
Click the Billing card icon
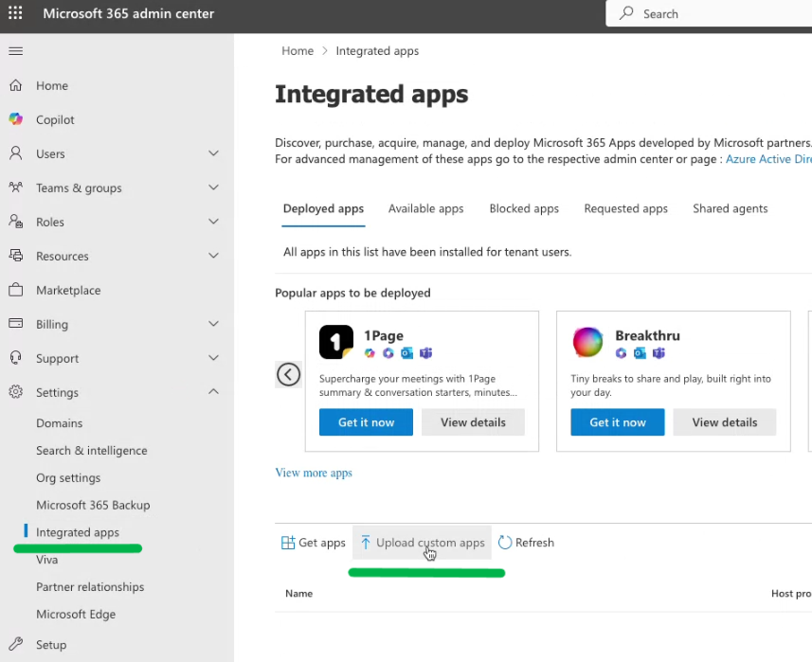click(x=16, y=324)
